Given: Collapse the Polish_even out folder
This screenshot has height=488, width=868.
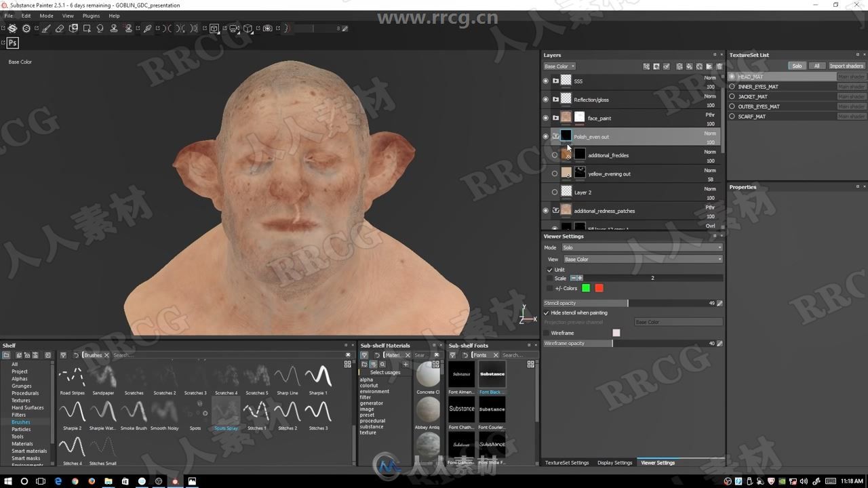Looking at the screenshot, I should coord(555,136).
